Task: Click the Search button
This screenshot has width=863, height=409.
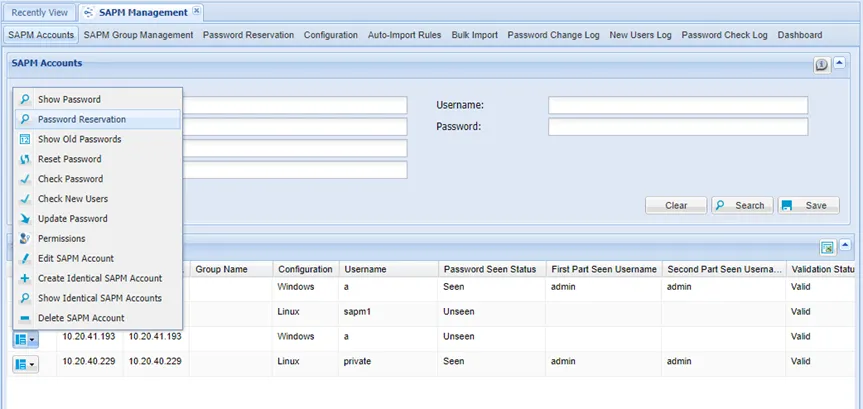Action: tap(742, 205)
